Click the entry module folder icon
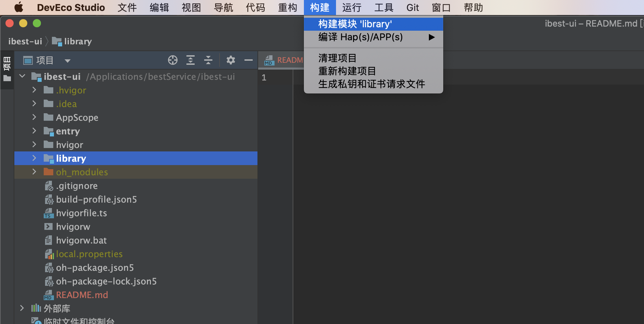Image resolution: width=644 pixels, height=324 pixels. pyautogui.click(x=49, y=131)
